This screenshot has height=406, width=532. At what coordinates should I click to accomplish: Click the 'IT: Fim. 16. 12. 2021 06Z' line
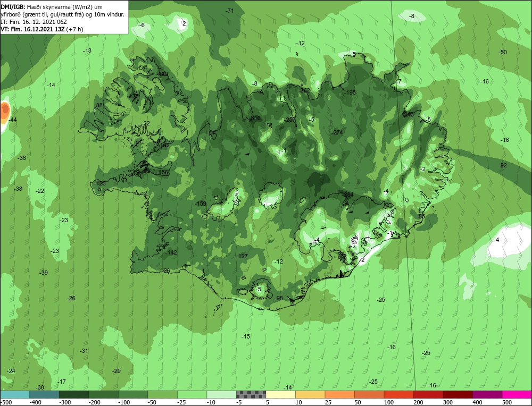pos(34,22)
